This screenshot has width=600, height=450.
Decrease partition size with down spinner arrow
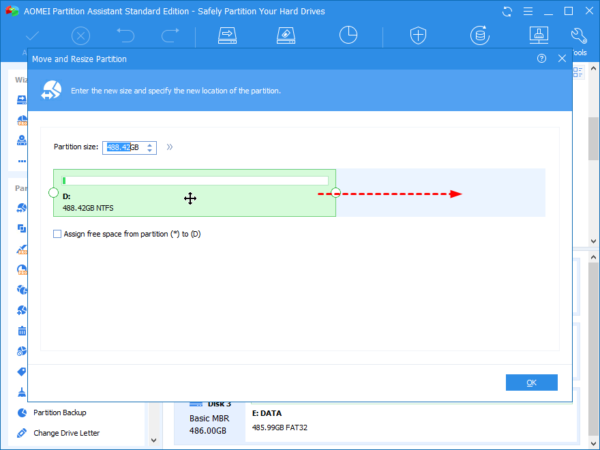pyautogui.click(x=150, y=150)
